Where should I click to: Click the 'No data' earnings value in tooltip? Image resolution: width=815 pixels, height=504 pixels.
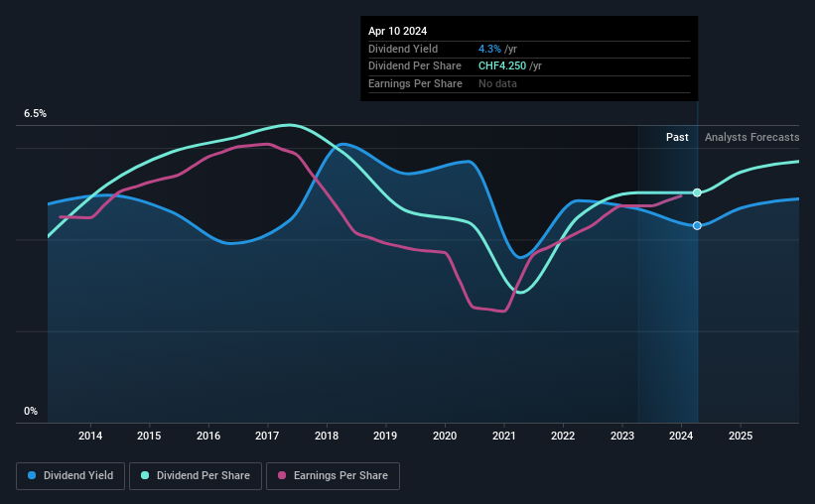tap(497, 83)
